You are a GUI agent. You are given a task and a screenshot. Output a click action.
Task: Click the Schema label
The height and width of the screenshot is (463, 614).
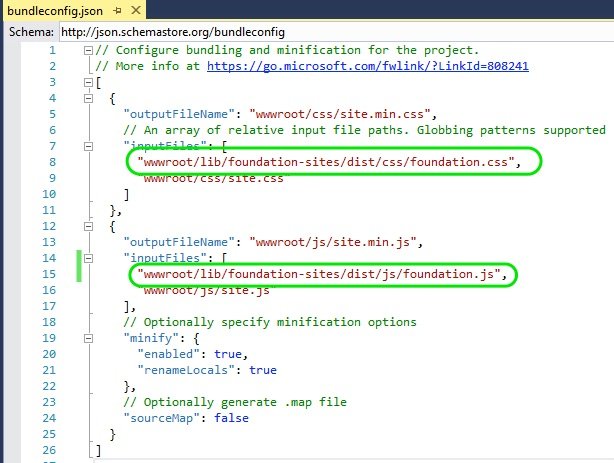[31, 32]
